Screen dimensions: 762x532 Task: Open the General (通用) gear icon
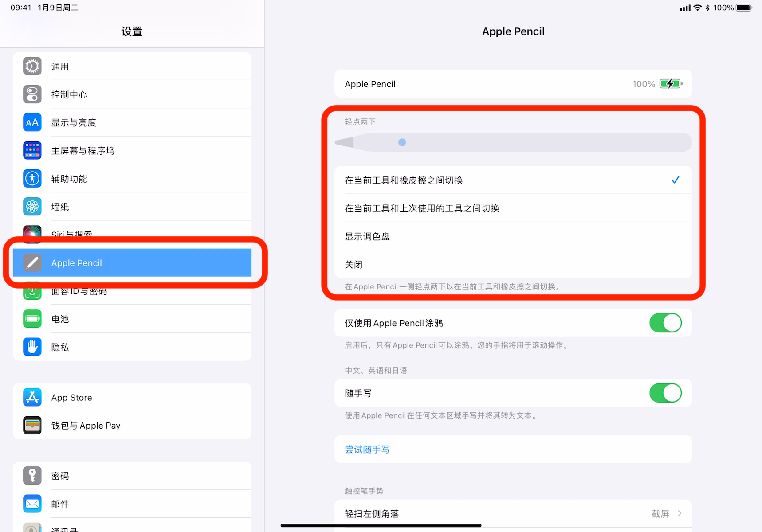click(x=32, y=66)
